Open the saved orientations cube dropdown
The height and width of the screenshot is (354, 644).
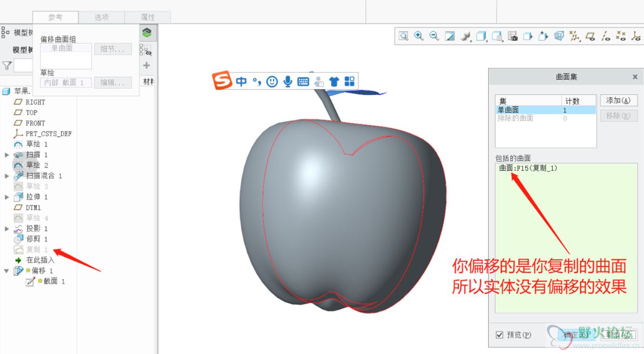point(482,36)
